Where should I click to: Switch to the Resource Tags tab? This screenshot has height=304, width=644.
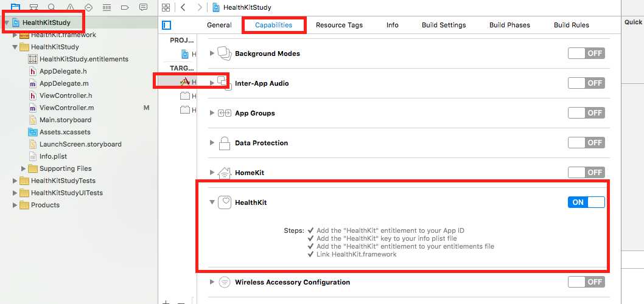tap(339, 25)
